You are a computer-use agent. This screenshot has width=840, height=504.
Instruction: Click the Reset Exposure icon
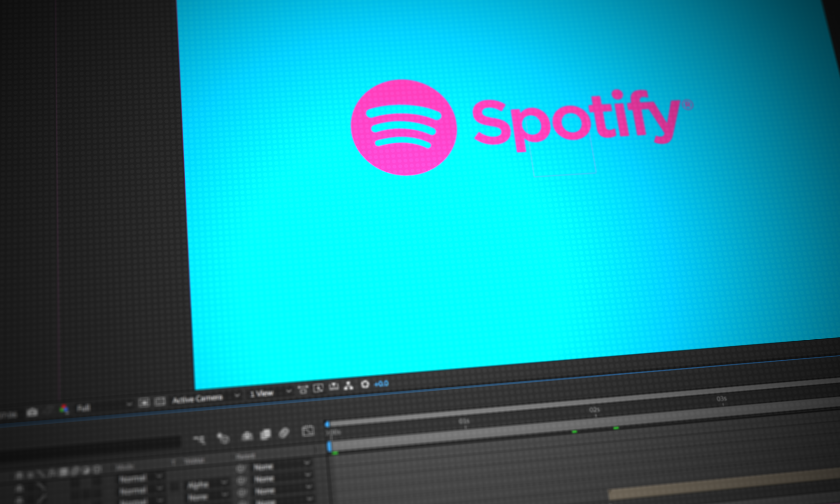(x=365, y=384)
